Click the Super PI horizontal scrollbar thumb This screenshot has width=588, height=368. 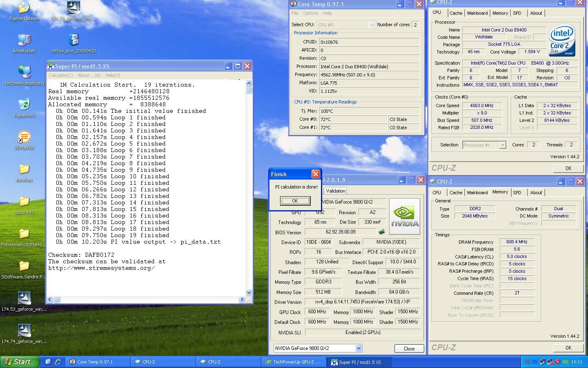(x=57, y=300)
